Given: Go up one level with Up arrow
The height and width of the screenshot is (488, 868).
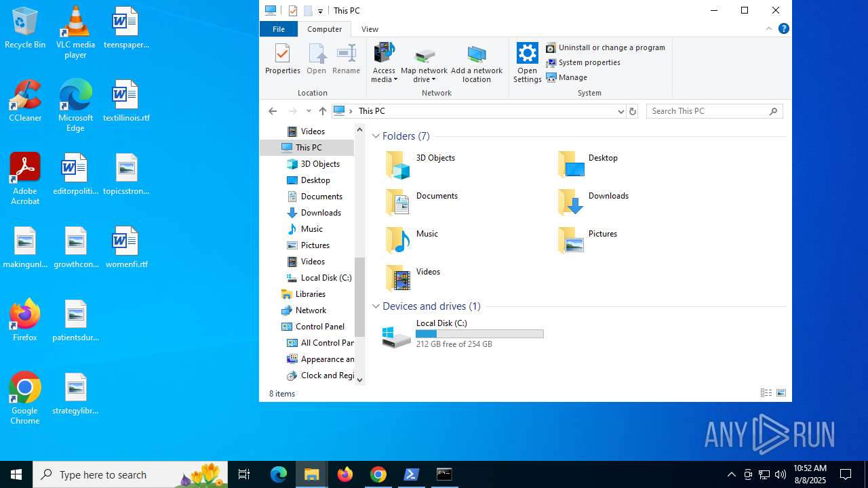Looking at the screenshot, I should [x=323, y=111].
